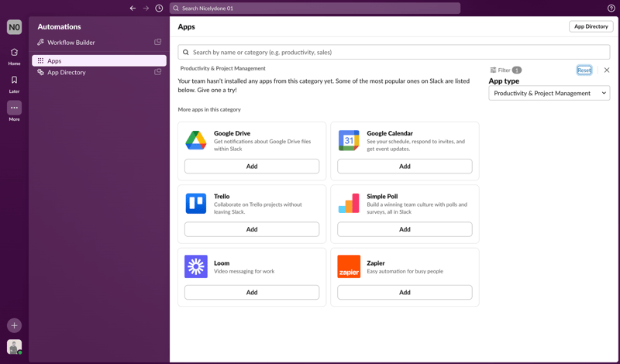
Task: Add Trello app
Action: click(x=252, y=229)
